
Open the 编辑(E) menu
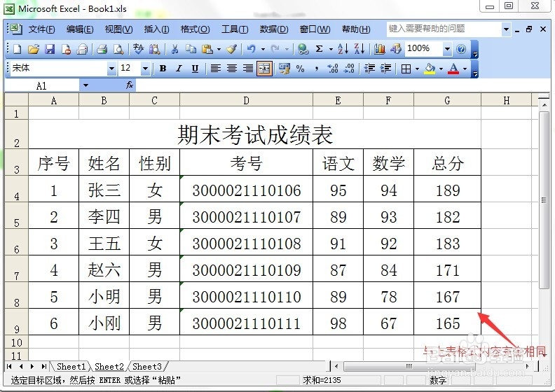(x=80, y=29)
